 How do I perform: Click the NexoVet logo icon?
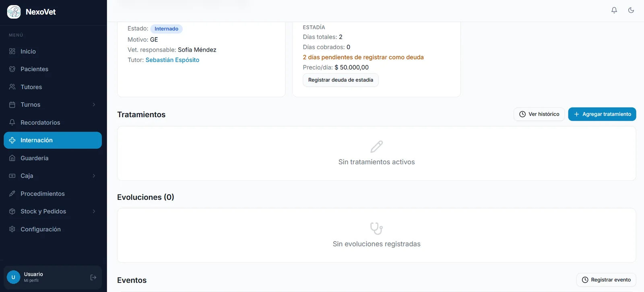(14, 12)
